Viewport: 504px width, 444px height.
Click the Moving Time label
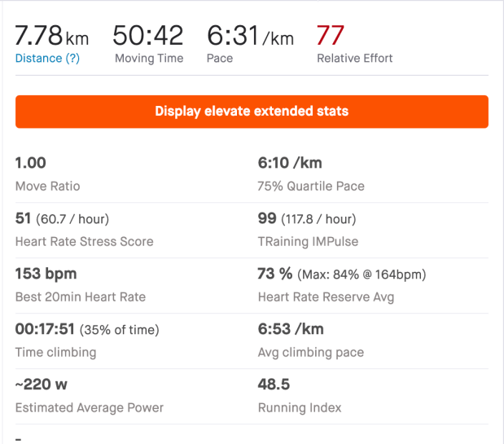point(149,59)
